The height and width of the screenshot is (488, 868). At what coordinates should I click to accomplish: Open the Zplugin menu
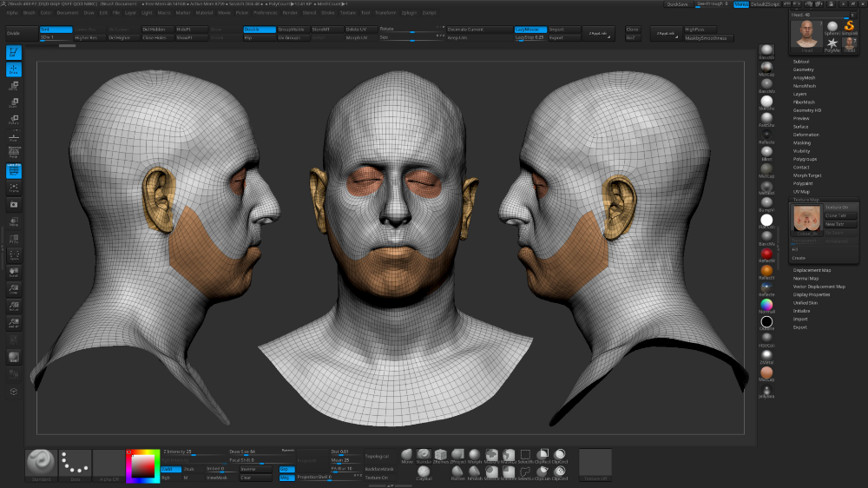pos(407,13)
